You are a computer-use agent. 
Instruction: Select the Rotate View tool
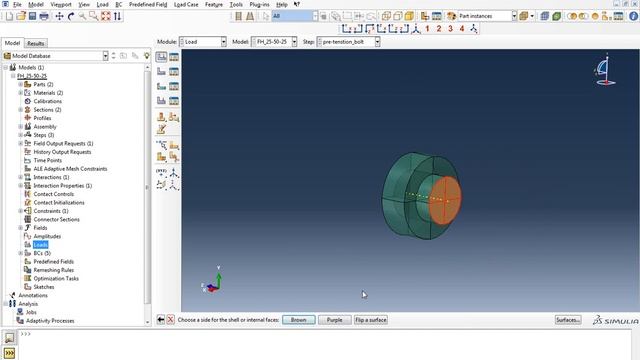tap(71, 16)
